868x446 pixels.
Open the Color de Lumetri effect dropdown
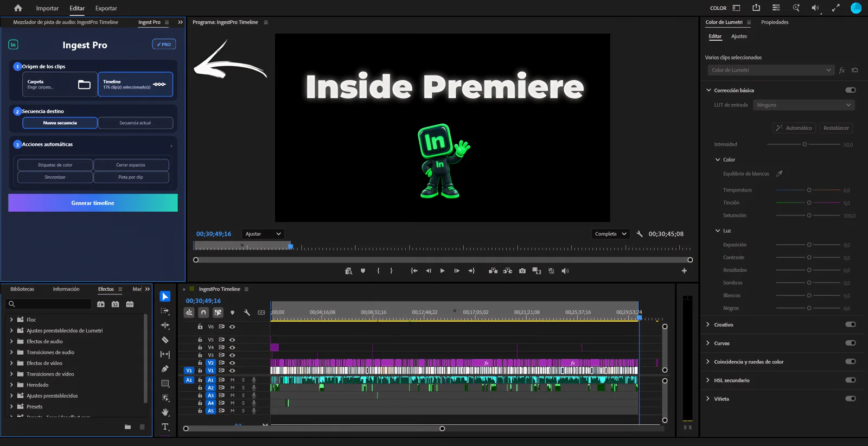pos(770,70)
